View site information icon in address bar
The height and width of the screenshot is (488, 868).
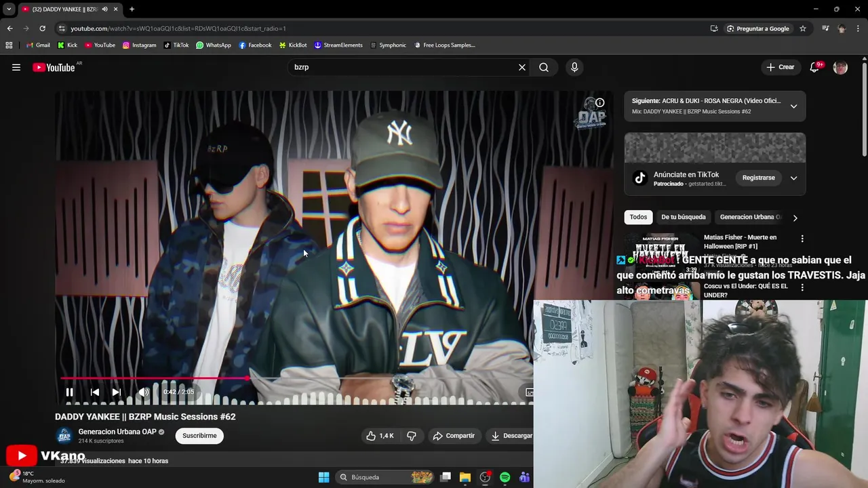pos(62,28)
